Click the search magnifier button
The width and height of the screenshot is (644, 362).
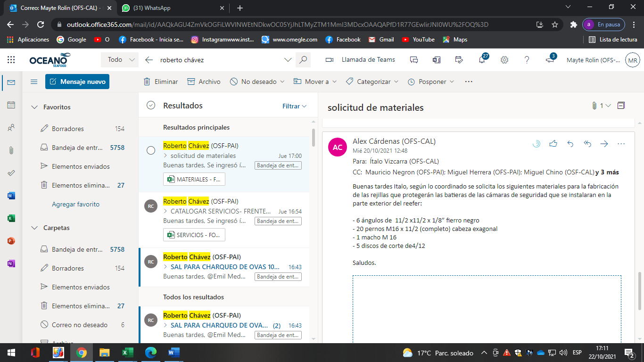click(x=303, y=60)
